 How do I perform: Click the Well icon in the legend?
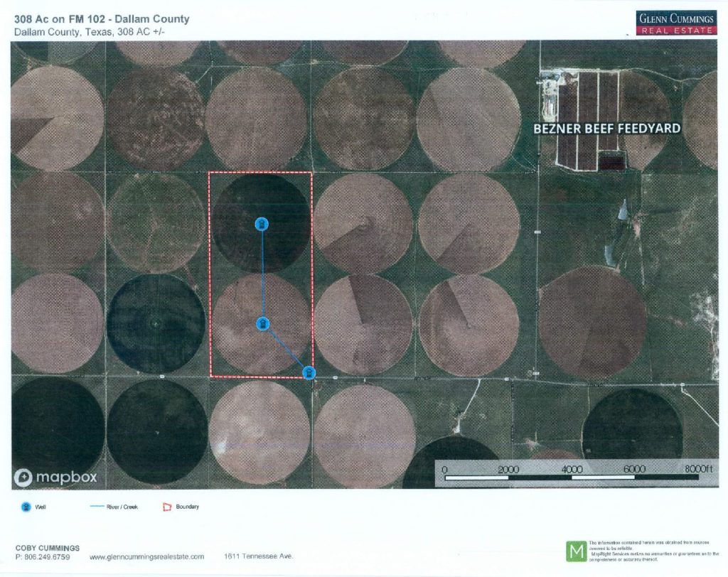click(26, 507)
